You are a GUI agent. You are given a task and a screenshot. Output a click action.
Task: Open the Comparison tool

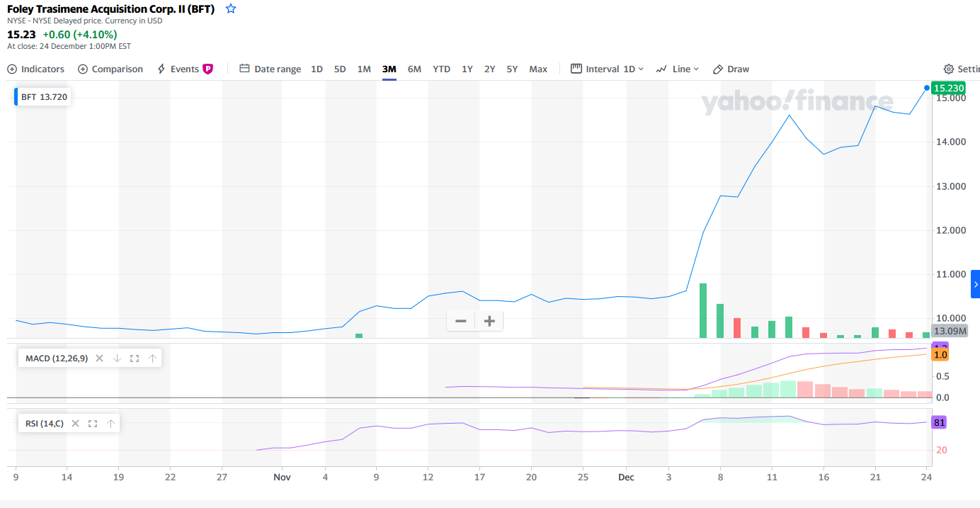(x=110, y=69)
